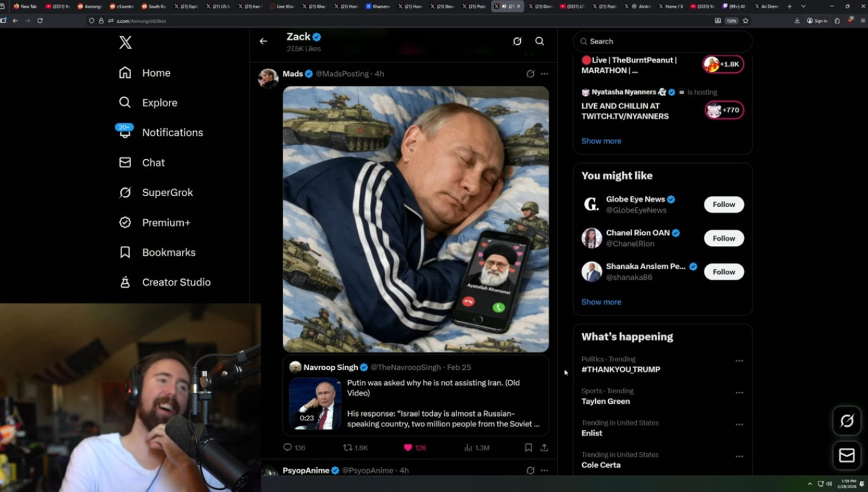Reply to the Mads post
The image size is (868, 492).
pyautogui.click(x=294, y=447)
